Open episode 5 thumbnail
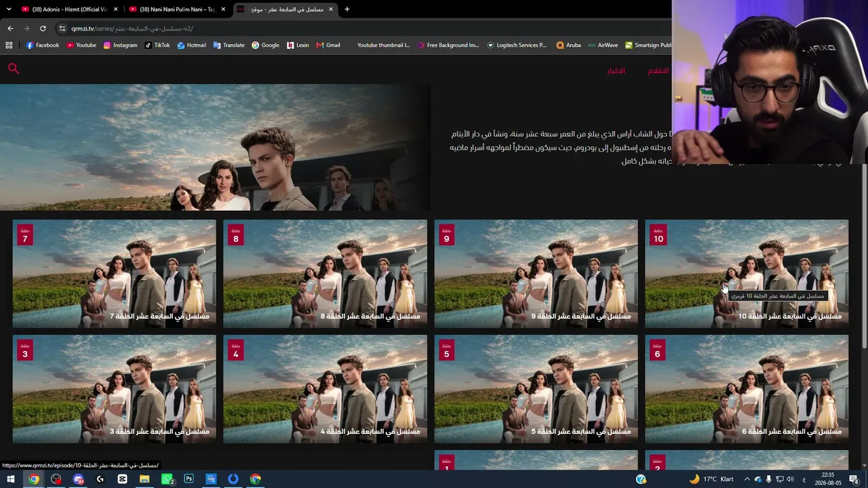Screen dimensions: 868x488 tap(536, 389)
